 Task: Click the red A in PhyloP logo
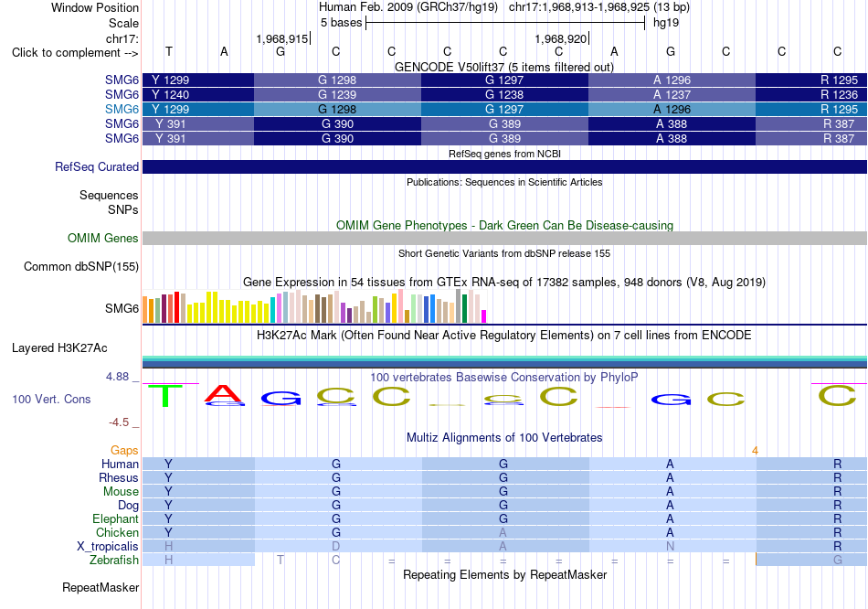(223, 393)
